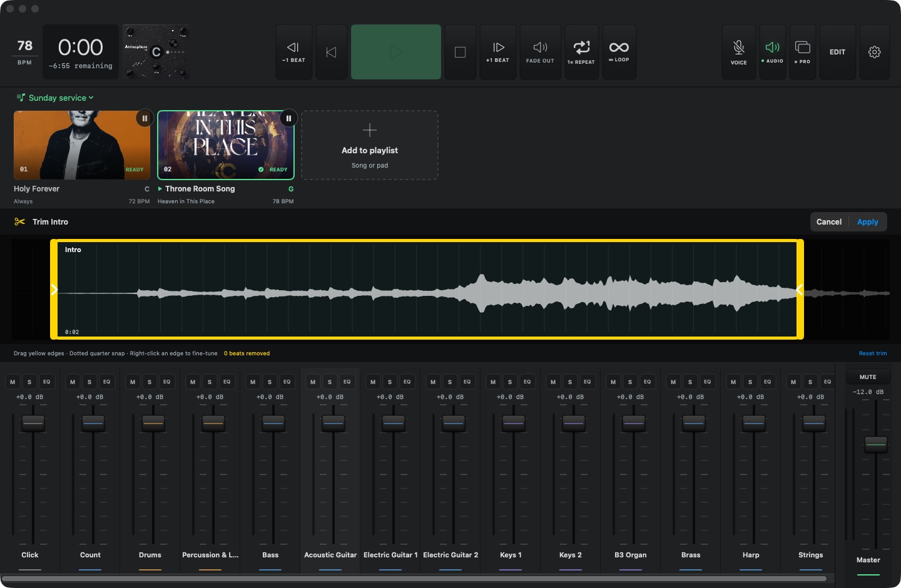This screenshot has height=588, width=901.
Task: Mute the B3 Organ channel
Action: [x=613, y=382]
